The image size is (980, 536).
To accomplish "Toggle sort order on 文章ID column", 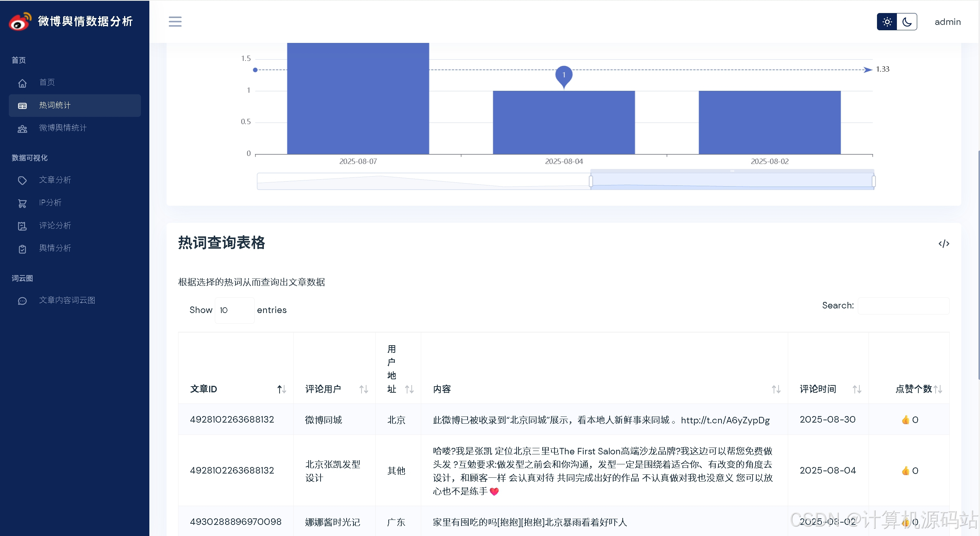I will [x=281, y=389].
